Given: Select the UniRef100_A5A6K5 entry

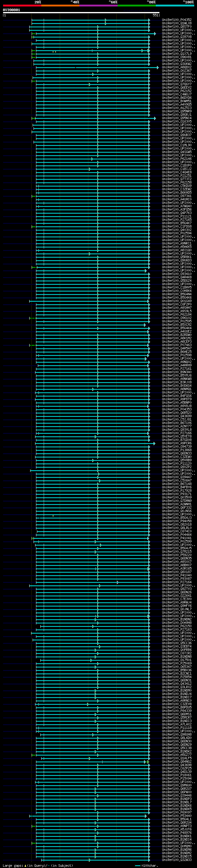Looking at the screenshot, I should tap(177, 247).
